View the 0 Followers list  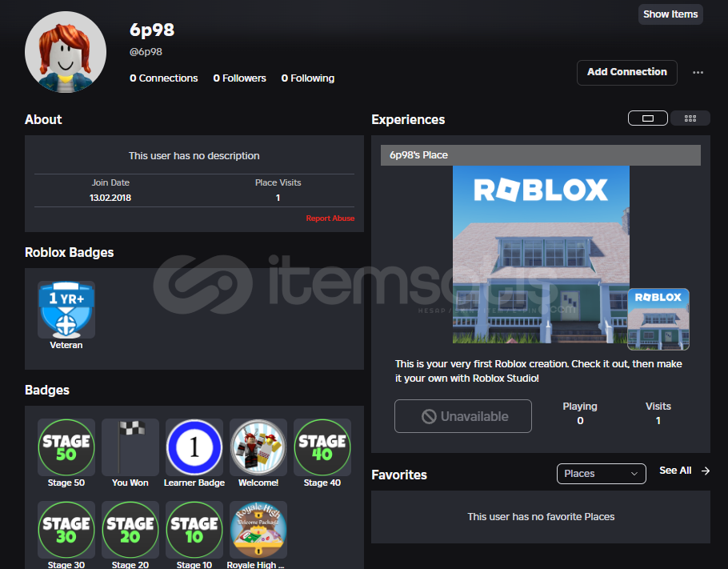(239, 78)
